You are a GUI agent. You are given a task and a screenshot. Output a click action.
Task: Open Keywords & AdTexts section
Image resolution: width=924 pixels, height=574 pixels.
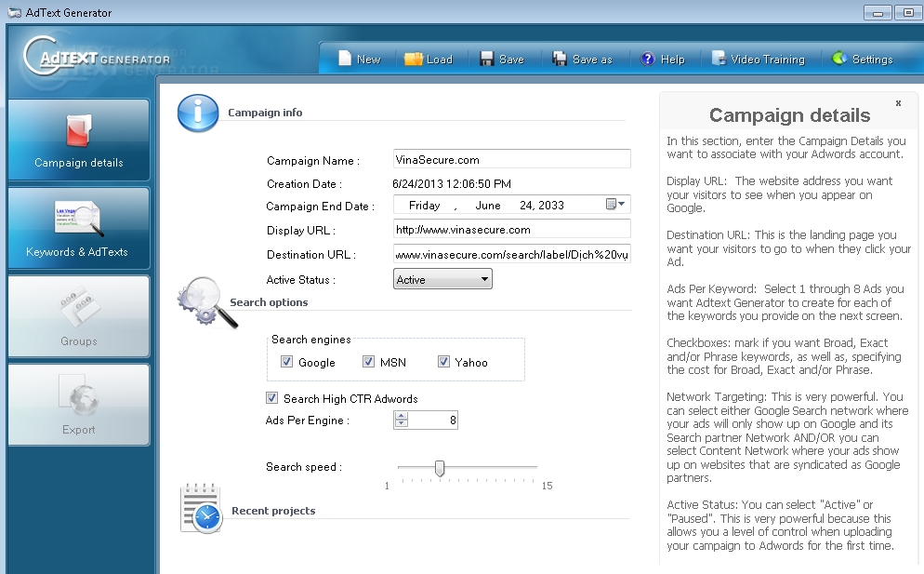79,228
